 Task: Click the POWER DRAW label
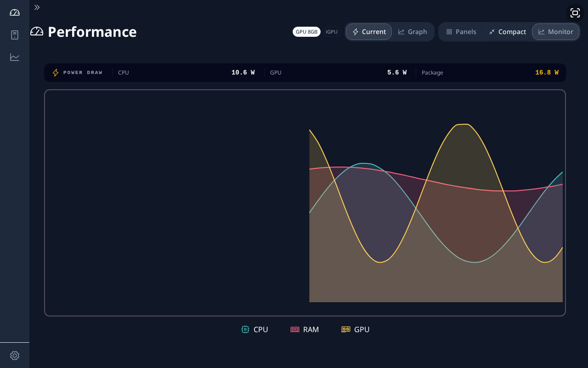(83, 73)
